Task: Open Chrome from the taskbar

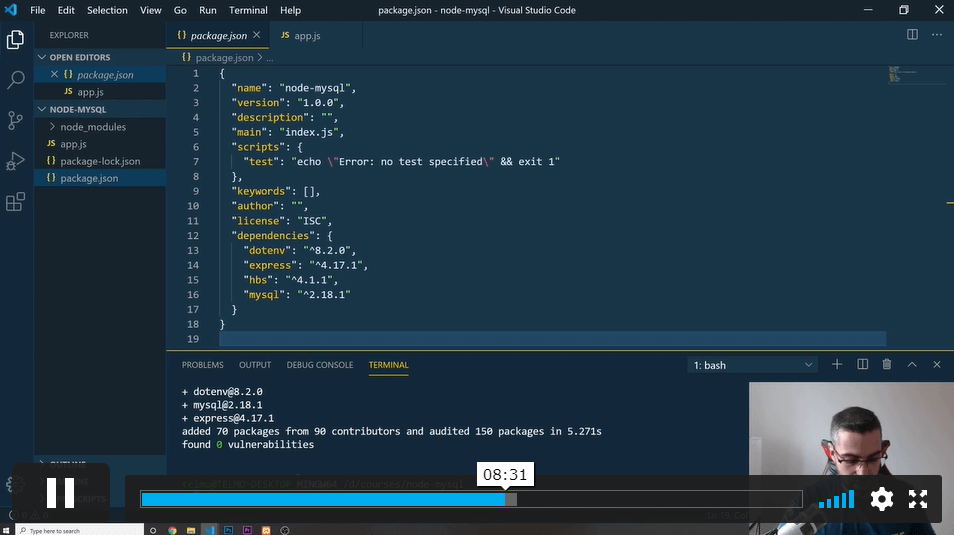Action: [x=172, y=530]
